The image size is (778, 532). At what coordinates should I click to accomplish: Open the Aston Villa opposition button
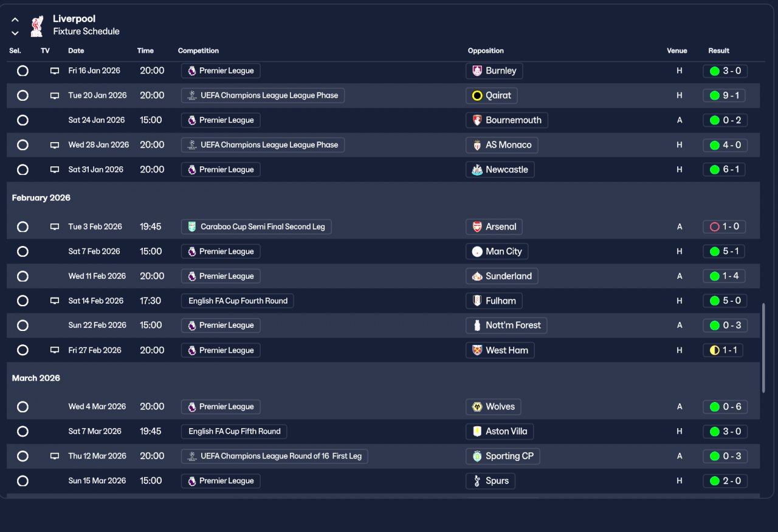tap(500, 432)
